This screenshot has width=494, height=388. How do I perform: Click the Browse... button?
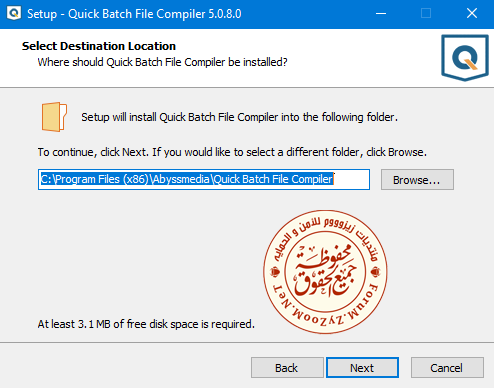417,180
